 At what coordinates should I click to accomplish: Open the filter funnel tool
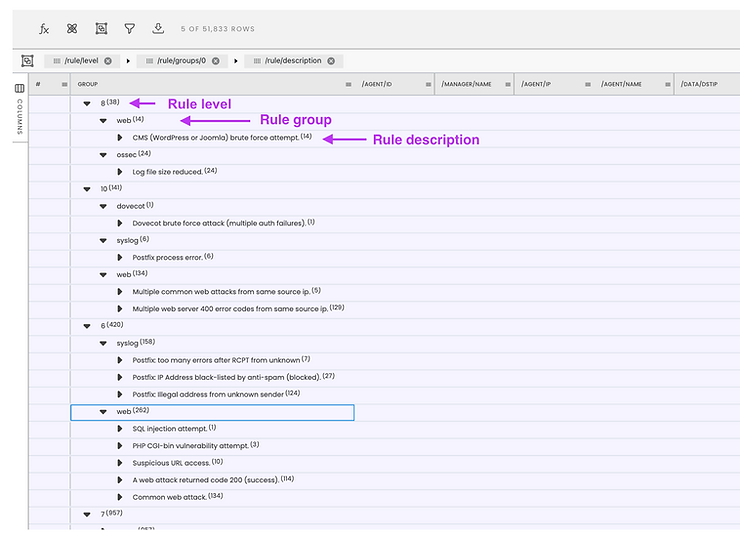click(x=129, y=29)
